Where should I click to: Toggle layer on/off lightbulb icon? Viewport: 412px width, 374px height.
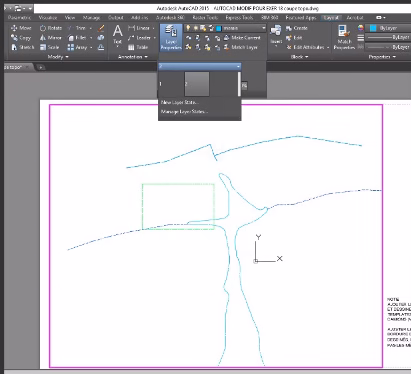[x=188, y=28]
